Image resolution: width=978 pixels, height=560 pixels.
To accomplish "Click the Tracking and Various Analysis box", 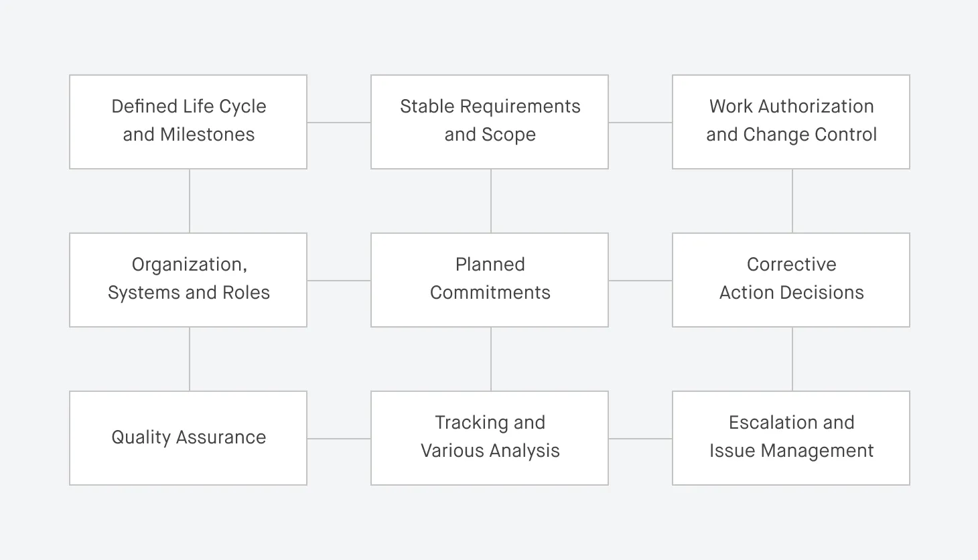I will tap(490, 438).
